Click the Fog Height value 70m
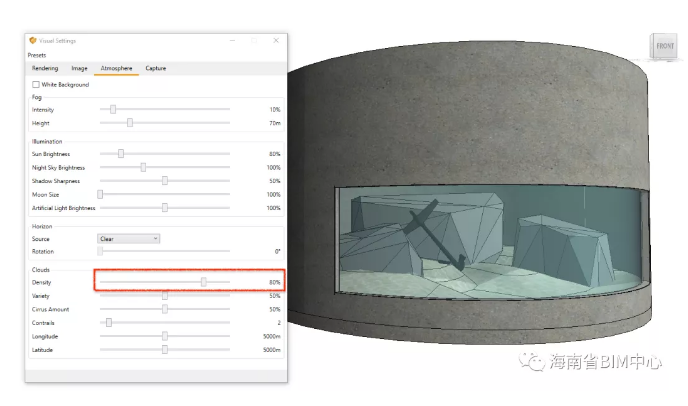 pos(275,123)
